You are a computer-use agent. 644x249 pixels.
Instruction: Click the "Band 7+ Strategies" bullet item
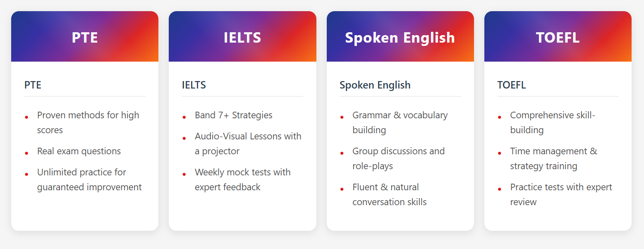(x=234, y=115)
